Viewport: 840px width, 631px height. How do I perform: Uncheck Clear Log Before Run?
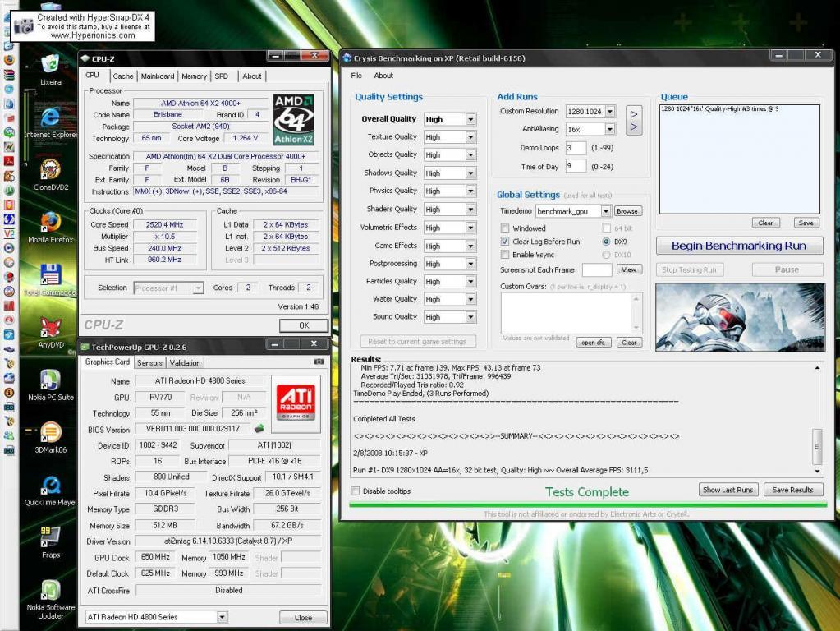point(505,242)
